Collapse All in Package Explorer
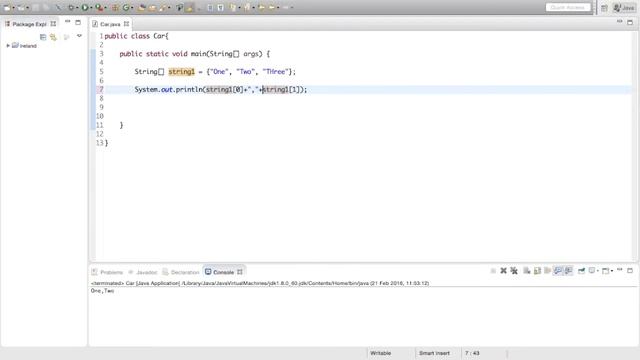The height and width of the screenshot is (360, 640). click(43, 37)
